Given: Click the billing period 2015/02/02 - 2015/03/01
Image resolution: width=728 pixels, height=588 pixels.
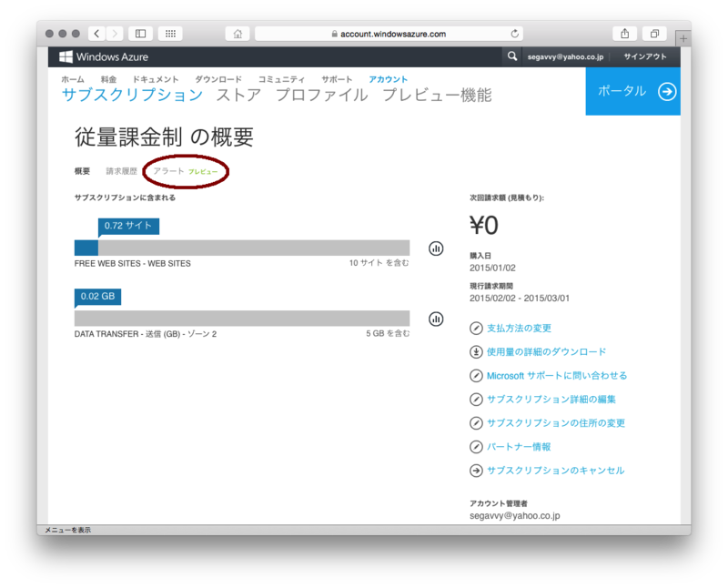Looking at the screenshot, I should 519,299.
